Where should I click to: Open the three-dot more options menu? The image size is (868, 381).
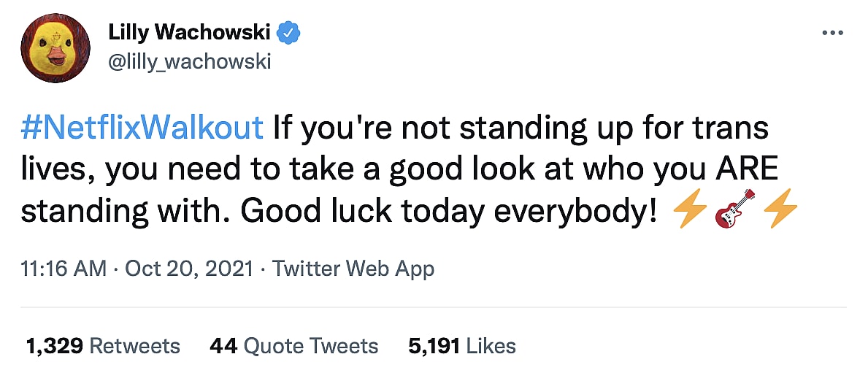tap(832, 34)
